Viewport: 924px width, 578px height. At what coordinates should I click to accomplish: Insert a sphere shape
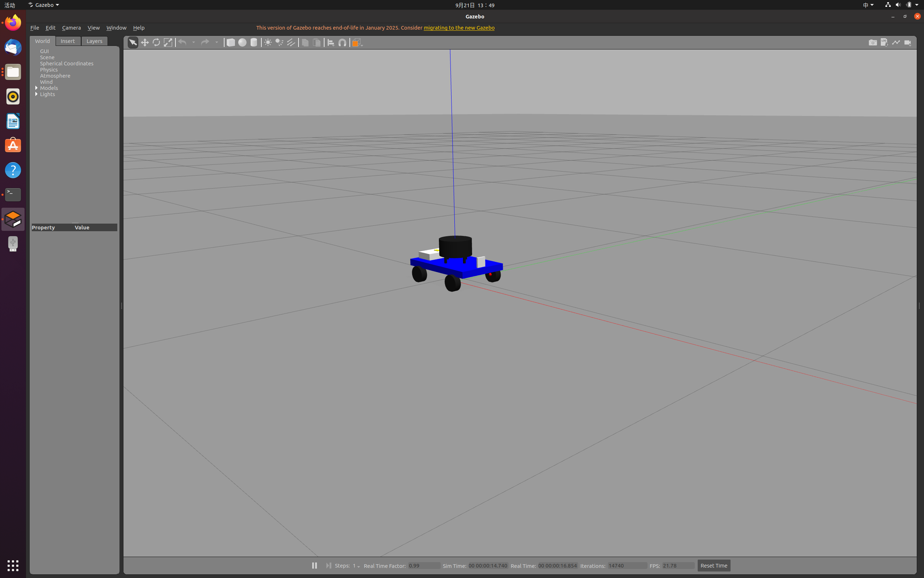242,42
